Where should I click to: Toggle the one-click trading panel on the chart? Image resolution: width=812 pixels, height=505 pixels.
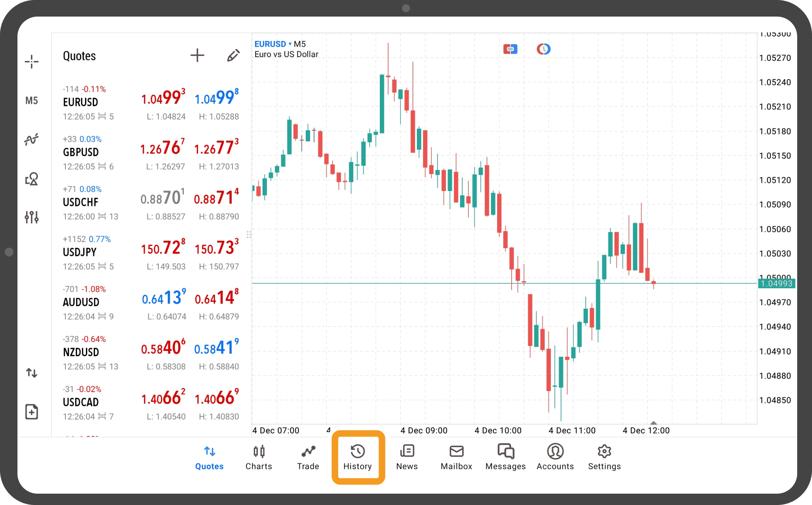click(x=510, y=49)
